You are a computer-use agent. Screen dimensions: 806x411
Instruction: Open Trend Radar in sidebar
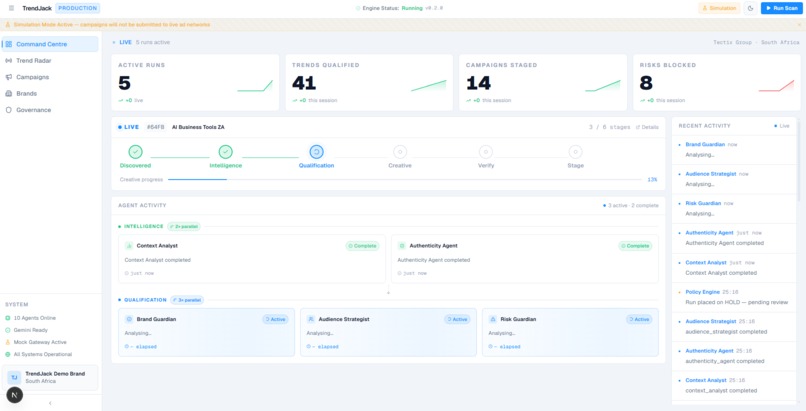(x=50, y=61)
